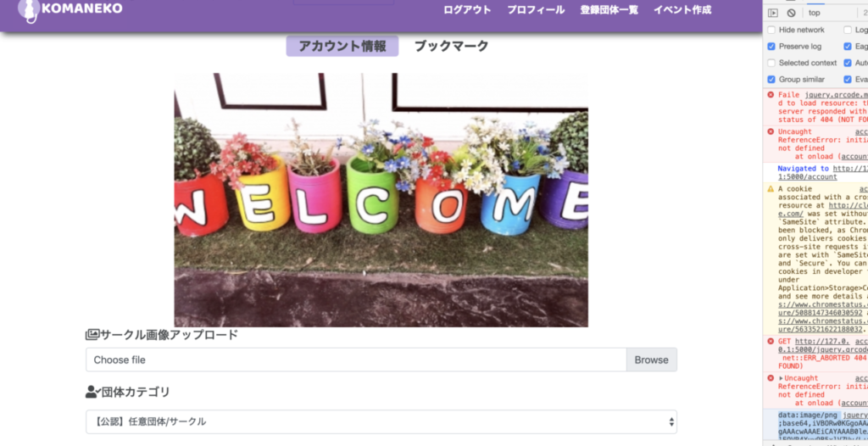
Task: Open the イベント作成 menu item
Action: pyautogui.click(x=682, y=10)
